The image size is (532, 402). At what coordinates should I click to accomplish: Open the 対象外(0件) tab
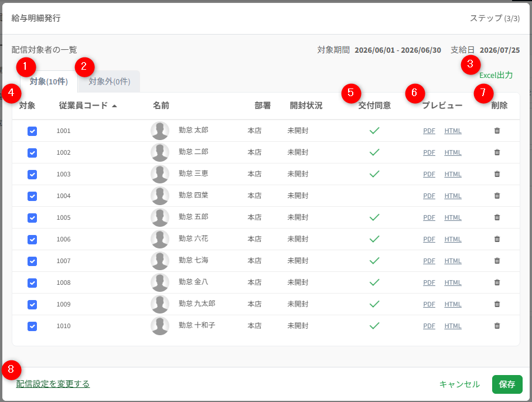[x=109, y=81]
